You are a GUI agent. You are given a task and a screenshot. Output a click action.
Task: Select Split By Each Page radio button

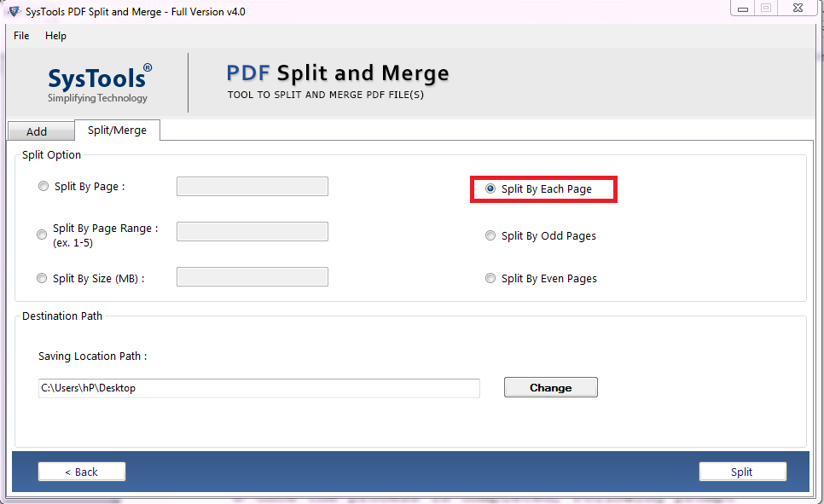490,189
